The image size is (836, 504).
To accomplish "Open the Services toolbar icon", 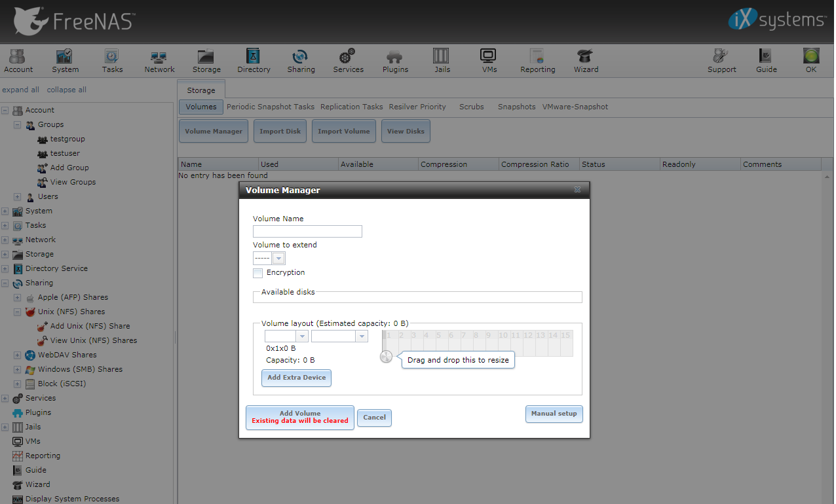I will tap(348, 61).
